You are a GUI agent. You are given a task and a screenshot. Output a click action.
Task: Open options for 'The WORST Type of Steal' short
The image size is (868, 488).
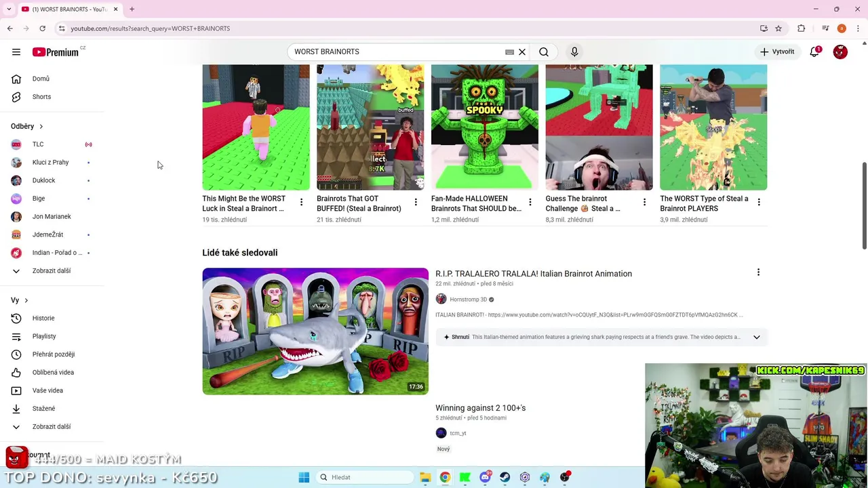759,202
